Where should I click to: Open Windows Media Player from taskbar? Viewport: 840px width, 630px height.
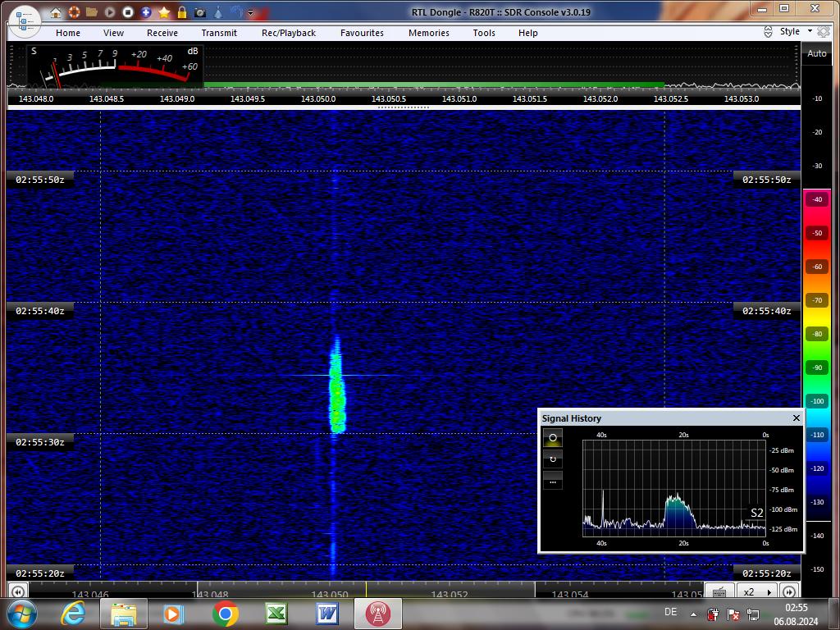click(174, 614)
